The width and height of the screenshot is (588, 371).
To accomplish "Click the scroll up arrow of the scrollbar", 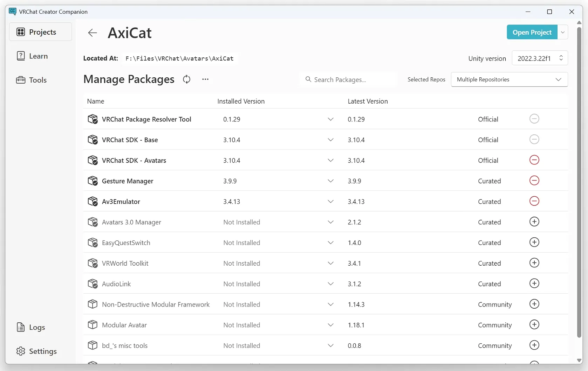I will pos(579,22).
